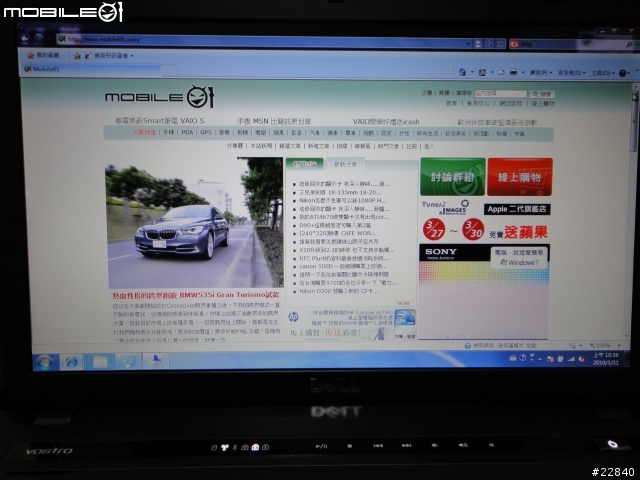
Task: Click the BMW car photo thumbnail
Action: (x=194, y=223)
